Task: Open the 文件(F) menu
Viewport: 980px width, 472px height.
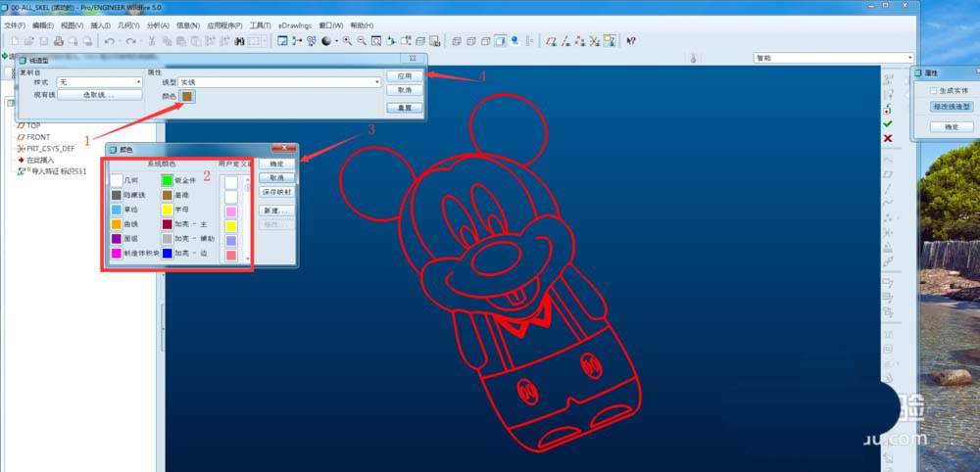Action: point(15,25)
